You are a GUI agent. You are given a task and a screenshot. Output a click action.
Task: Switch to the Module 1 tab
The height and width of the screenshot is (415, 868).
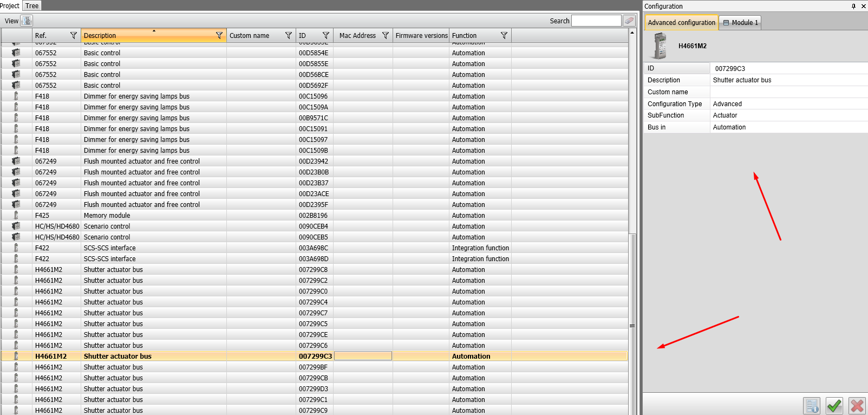point(741,22)
